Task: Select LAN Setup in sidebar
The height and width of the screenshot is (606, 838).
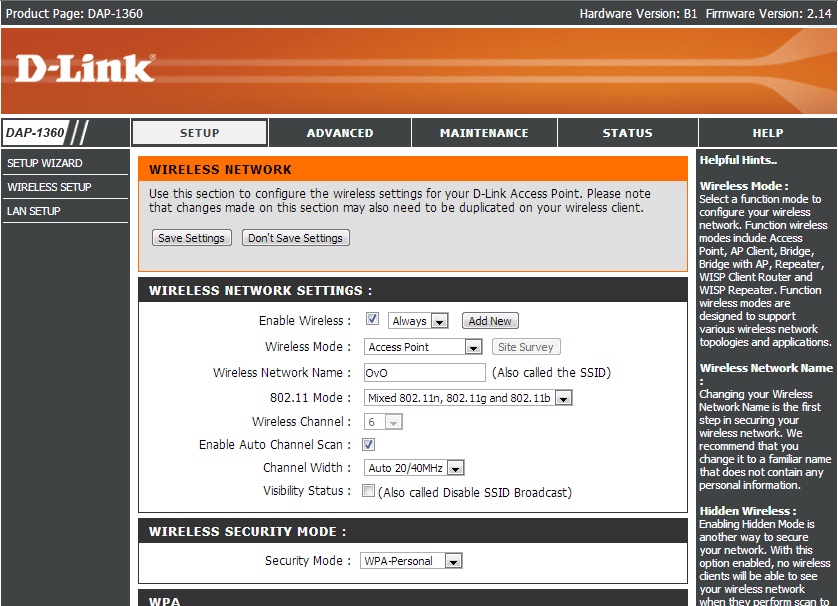Action: click(34, 211)
